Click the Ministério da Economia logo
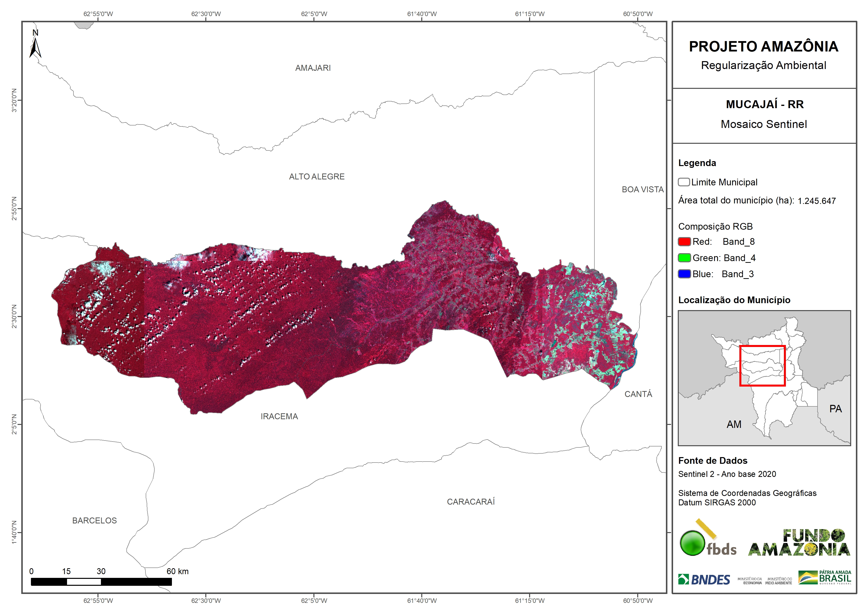 pos(750,581)
